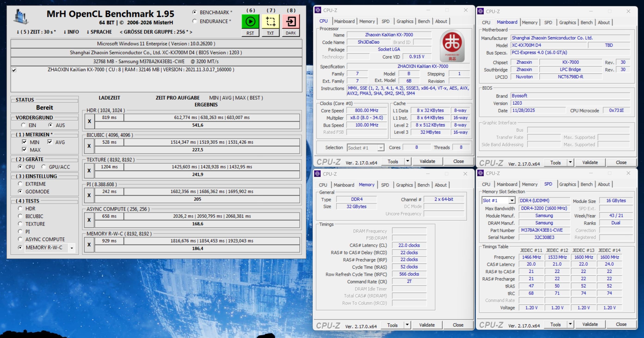Select the ENDURANCE mode radio button
This screenshot has height=338, width=644.
[195, 21]
